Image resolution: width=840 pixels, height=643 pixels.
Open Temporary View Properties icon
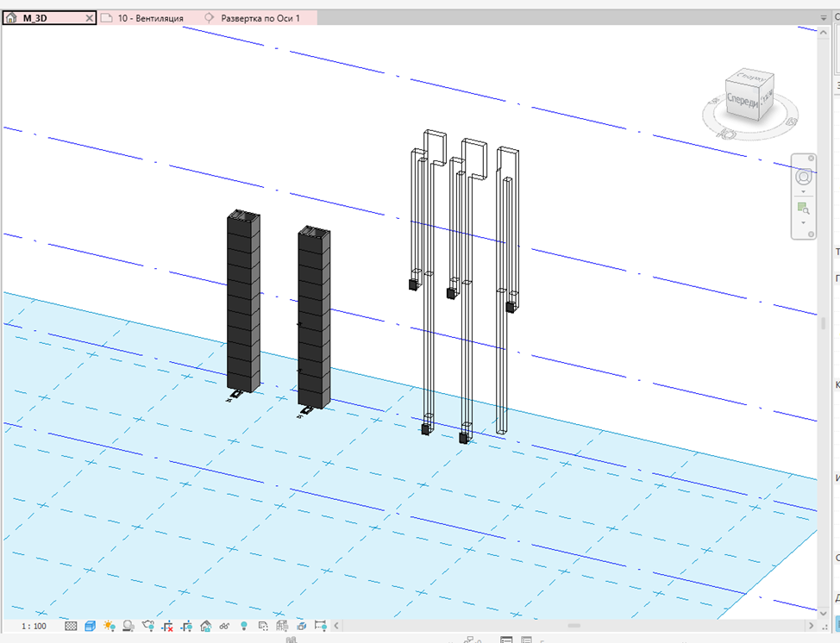pyautogui.click(x=263, y=626)
